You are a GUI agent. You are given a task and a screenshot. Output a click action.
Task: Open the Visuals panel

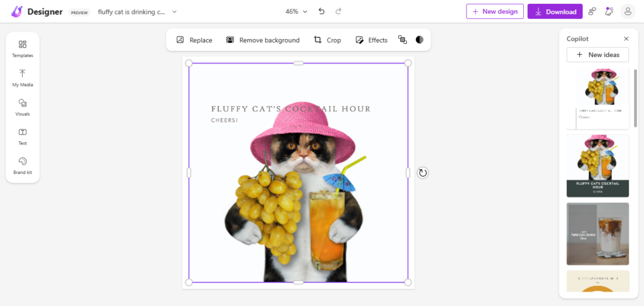point(22,107)
